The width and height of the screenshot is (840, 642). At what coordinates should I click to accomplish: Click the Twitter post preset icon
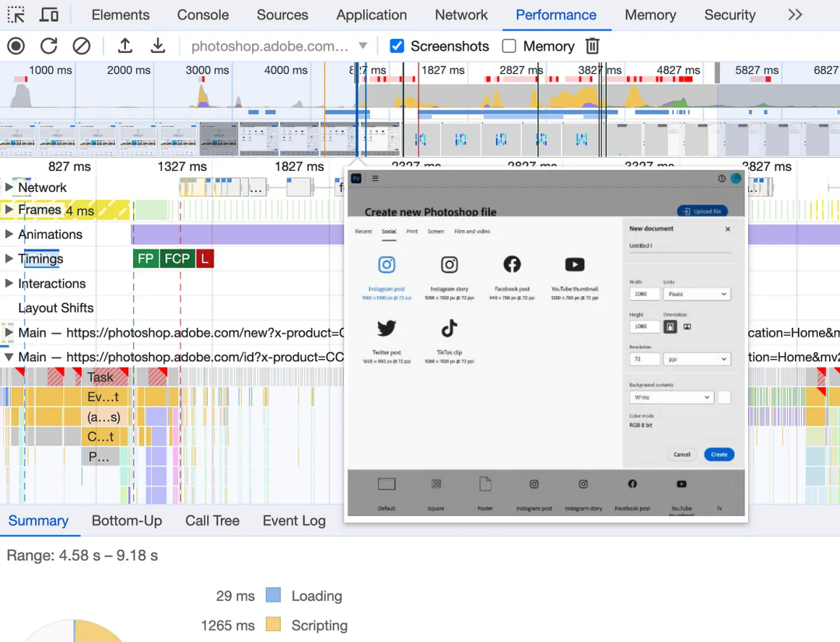click(x=387, y=328)
